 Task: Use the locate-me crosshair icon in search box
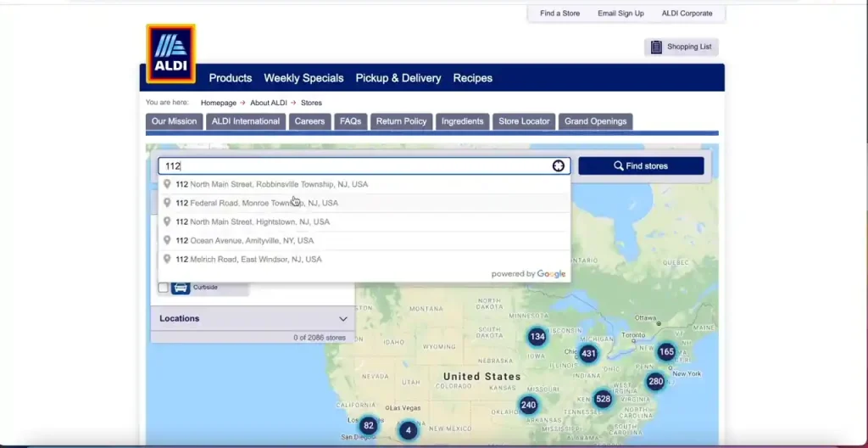click(558, 166)
